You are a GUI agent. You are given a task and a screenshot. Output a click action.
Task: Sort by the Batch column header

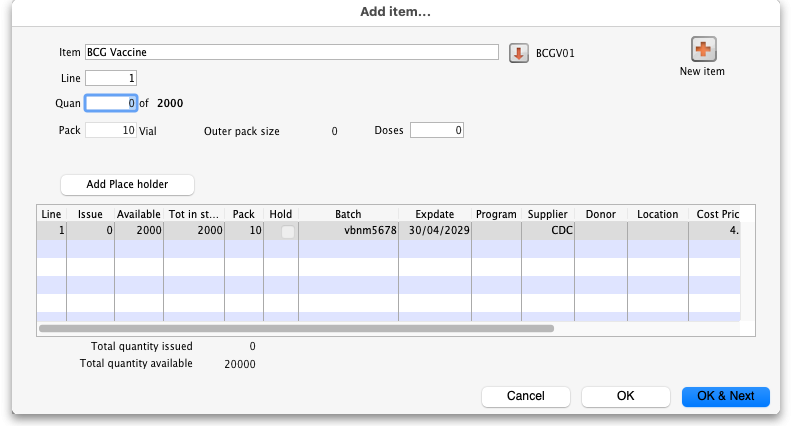point(348,214)
